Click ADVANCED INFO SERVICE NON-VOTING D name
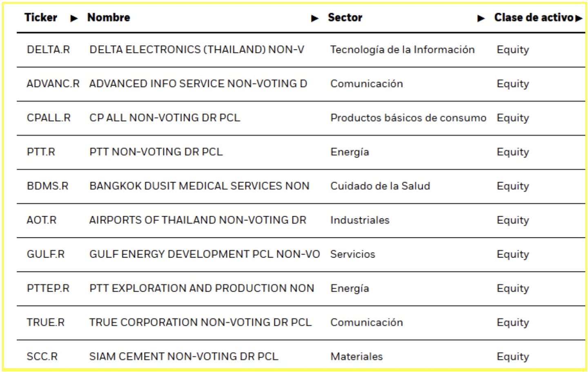 pos(198,84)
